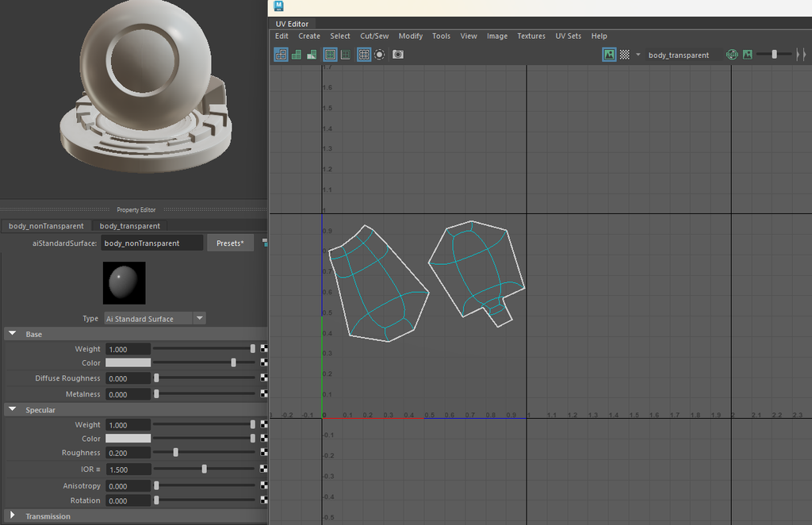Expand the Transmission section
Image resolution: width=812 pixels, height=525 pixels.
click(x=13, y=515)
